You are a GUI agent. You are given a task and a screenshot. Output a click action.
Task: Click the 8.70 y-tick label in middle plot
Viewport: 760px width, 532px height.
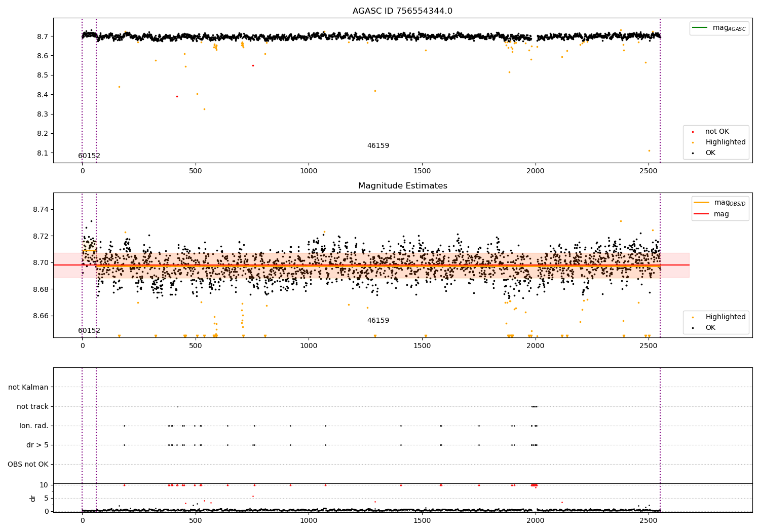[41, 262]
